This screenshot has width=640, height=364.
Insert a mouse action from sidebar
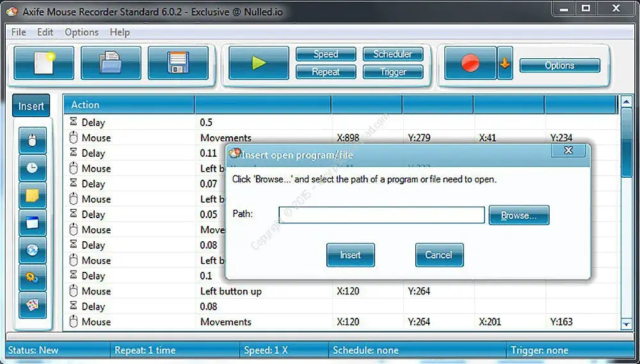(x=32, y=141)
